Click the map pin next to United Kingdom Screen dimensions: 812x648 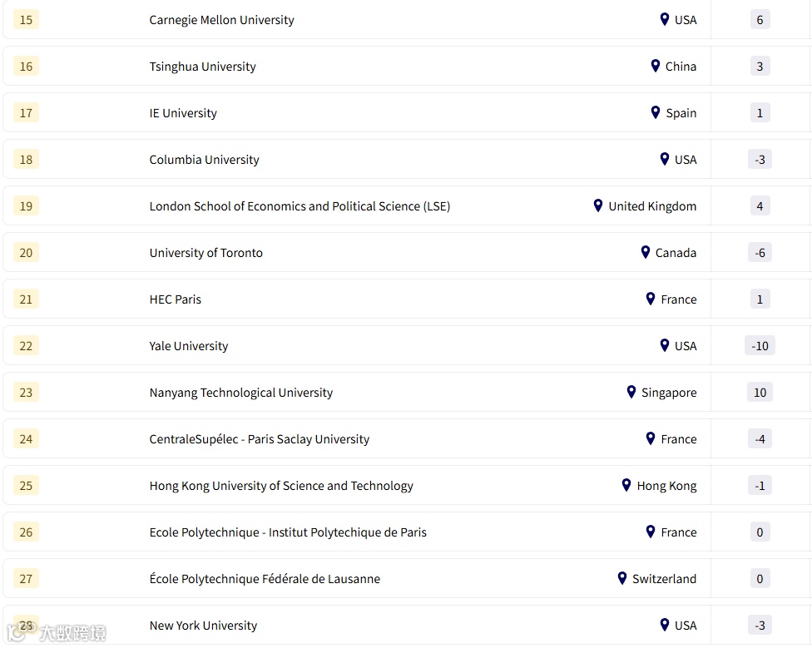pos(597,205)
